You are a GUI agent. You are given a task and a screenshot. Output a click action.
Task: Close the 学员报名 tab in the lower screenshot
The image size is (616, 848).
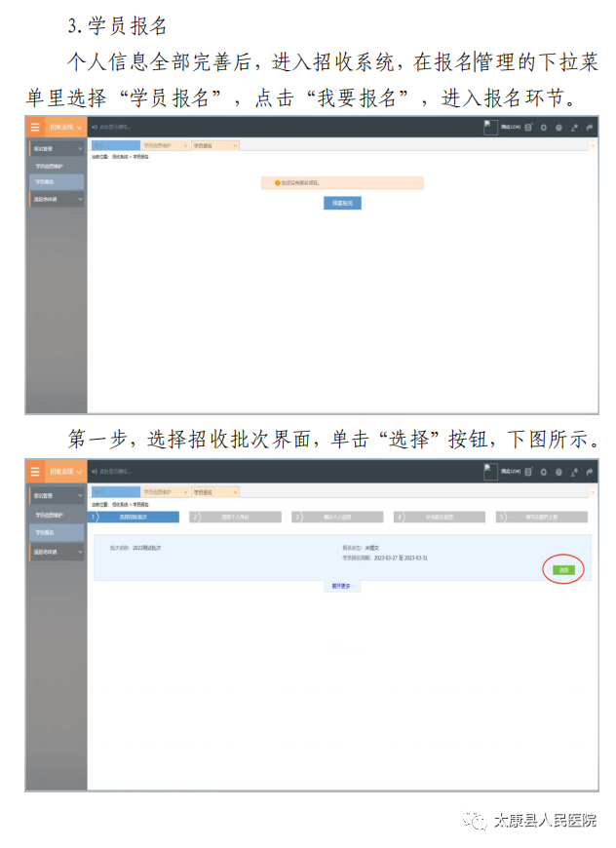235,492
